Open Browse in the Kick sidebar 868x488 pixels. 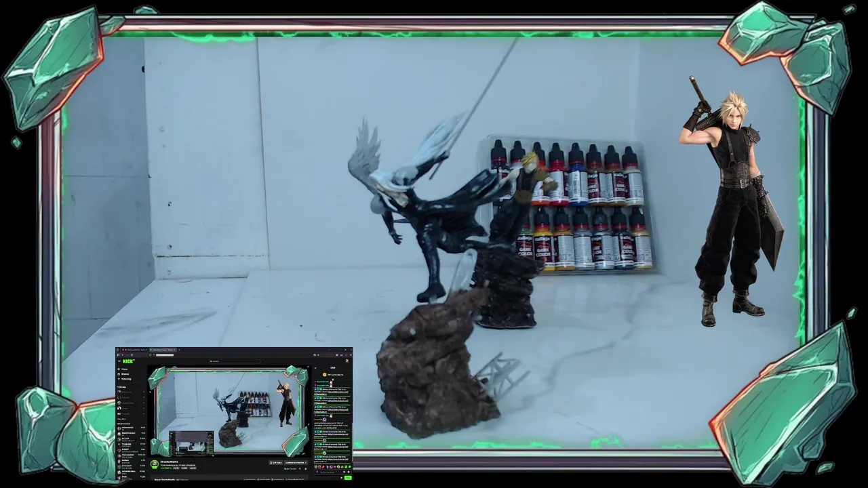tap(124, 374)
